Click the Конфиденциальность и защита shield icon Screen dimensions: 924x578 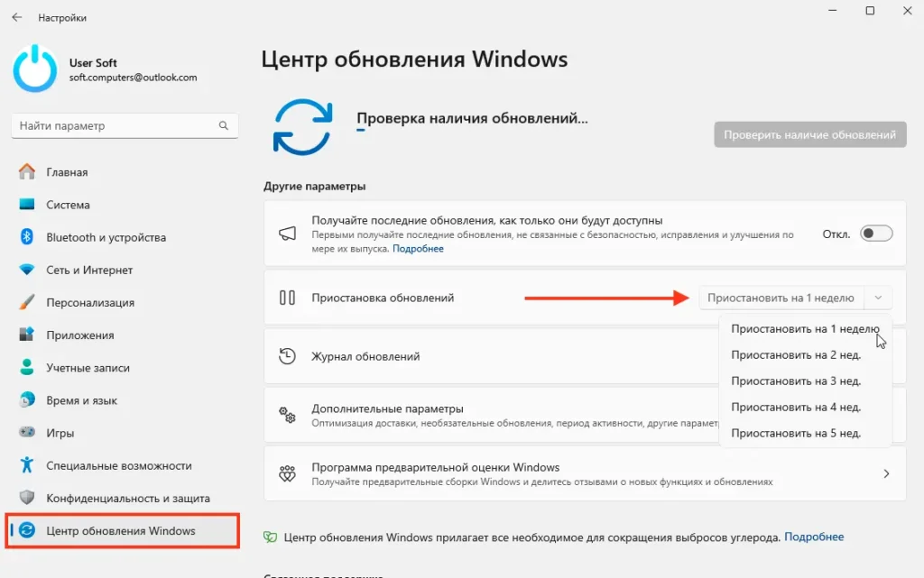coord(26,498)
